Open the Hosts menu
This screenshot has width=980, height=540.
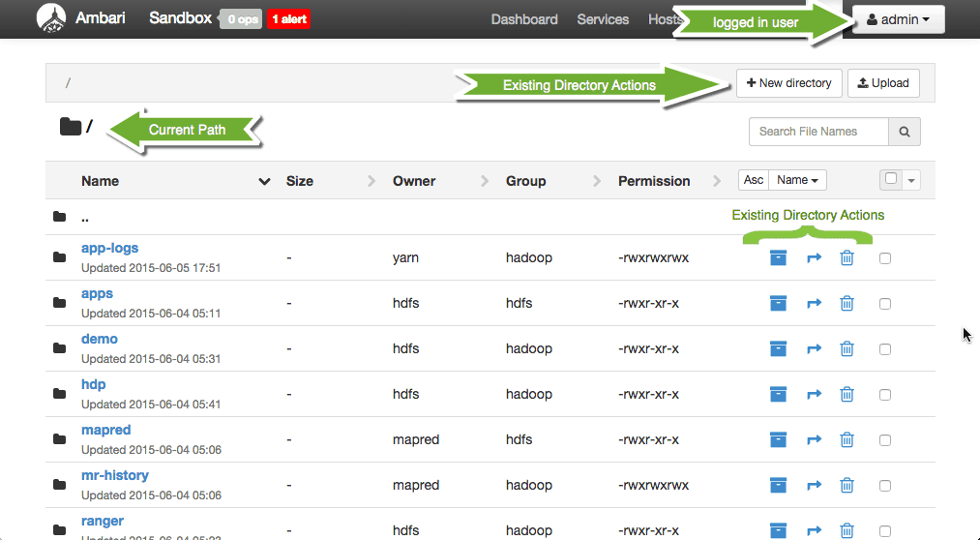click(x=664, y=19)
